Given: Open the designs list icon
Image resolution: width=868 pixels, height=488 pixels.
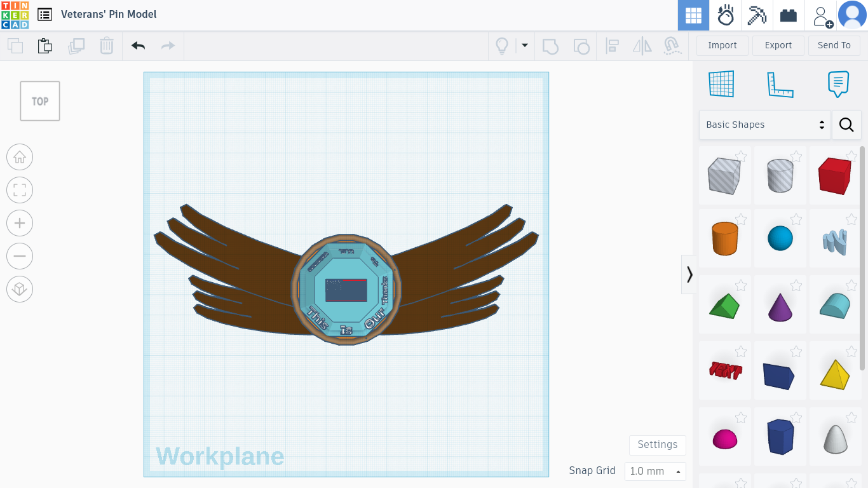Looking at the screenshot, I should (x=44, y=15).
